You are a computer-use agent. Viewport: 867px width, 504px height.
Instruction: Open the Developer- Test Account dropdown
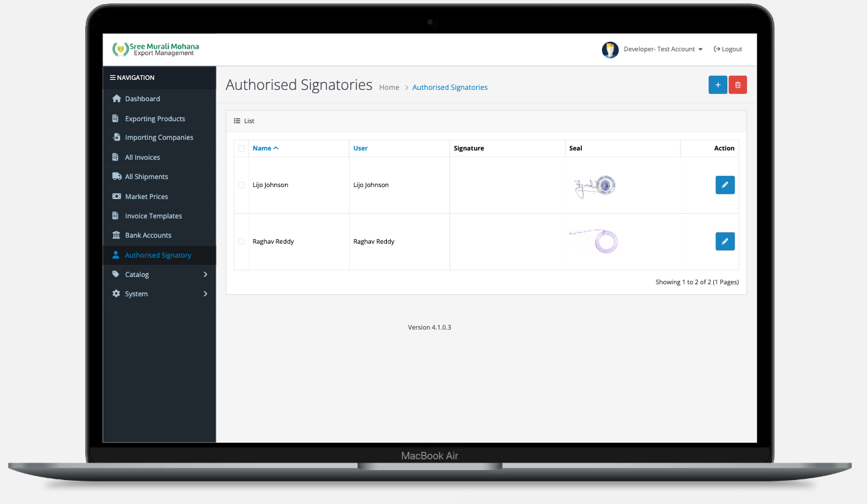click(663, 49)
